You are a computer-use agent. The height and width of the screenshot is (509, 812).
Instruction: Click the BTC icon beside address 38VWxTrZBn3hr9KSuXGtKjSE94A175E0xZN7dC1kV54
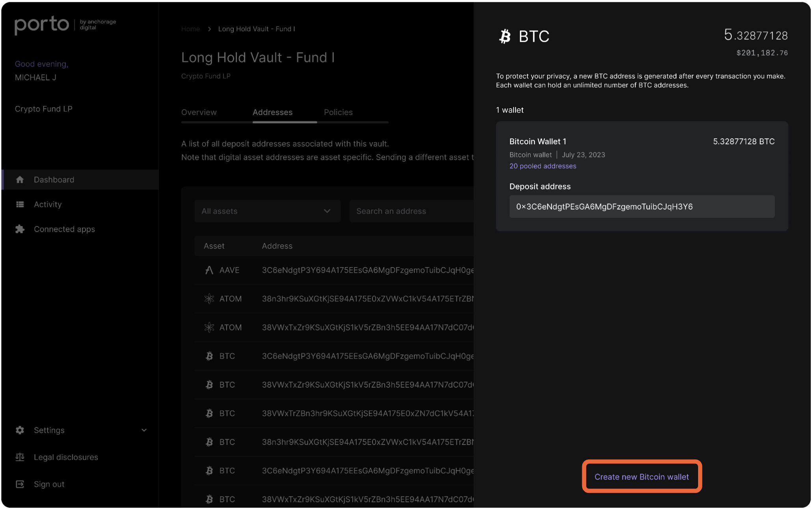click(x=209, y=413)
